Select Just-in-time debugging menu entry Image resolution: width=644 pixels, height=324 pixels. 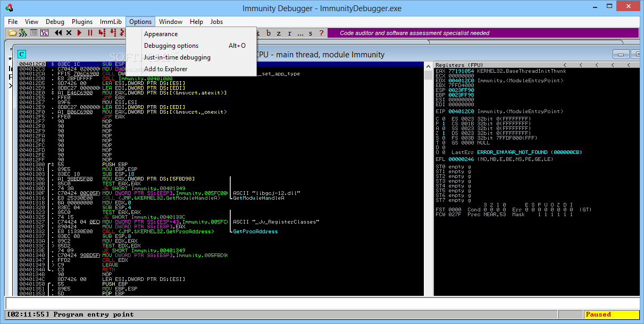click(x=191, y=57)
